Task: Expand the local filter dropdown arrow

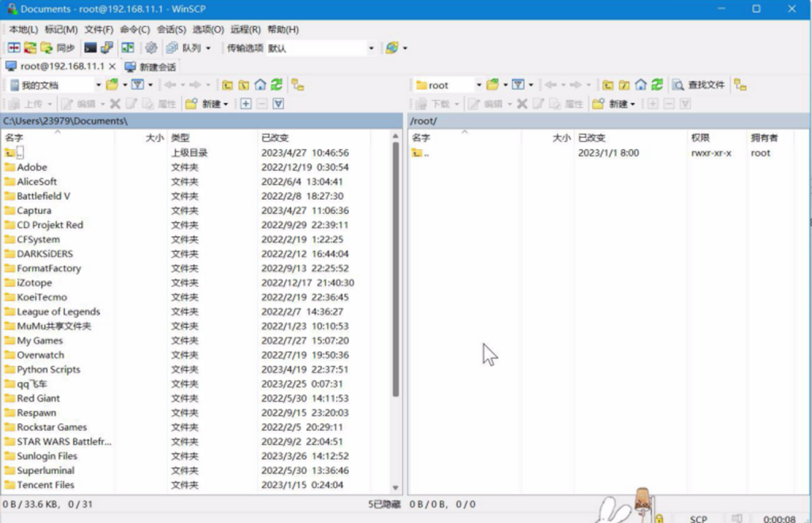Action: coord(151,85)
